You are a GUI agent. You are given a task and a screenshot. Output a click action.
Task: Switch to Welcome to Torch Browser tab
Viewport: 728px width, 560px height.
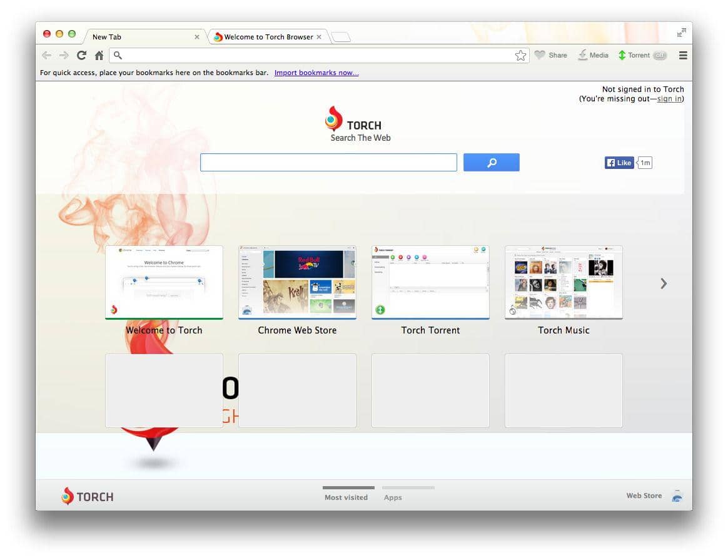click(x=268, y=37)
